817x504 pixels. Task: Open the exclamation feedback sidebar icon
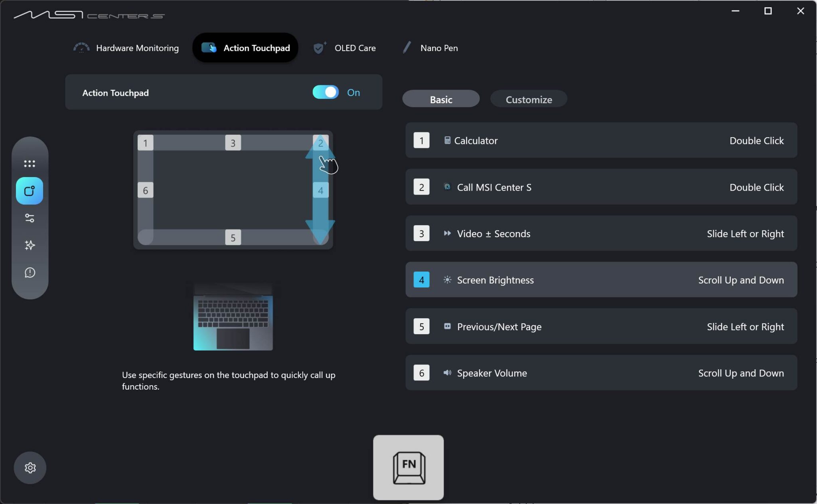pos(30,273)
